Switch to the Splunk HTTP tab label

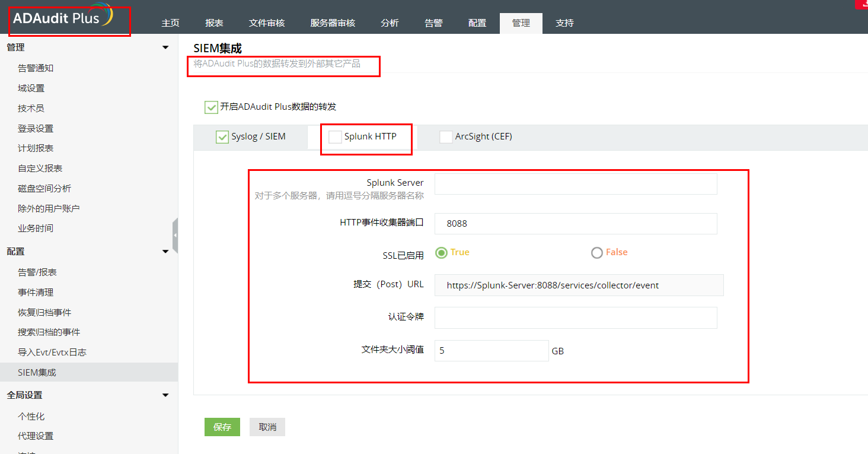(x=371, y=136)
